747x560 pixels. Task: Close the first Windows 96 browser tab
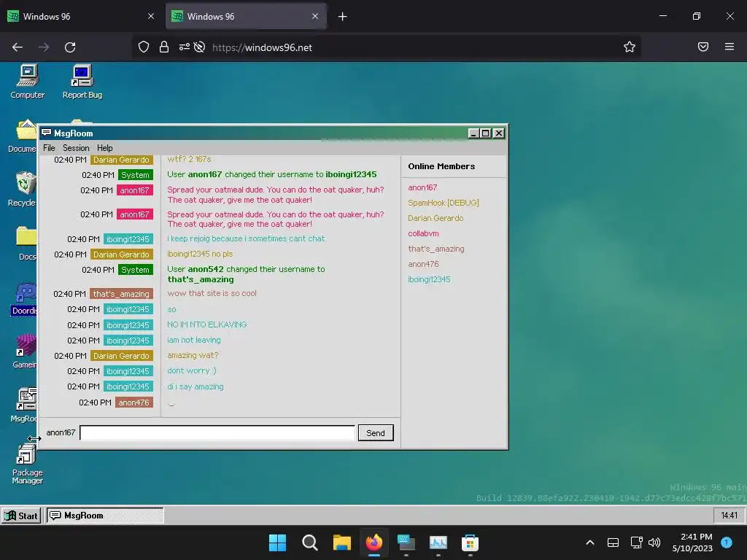tap(151, 16)
